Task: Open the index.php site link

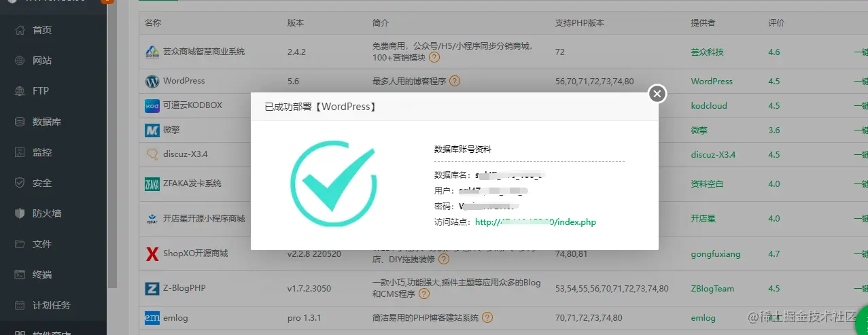Action: point(536,222)
